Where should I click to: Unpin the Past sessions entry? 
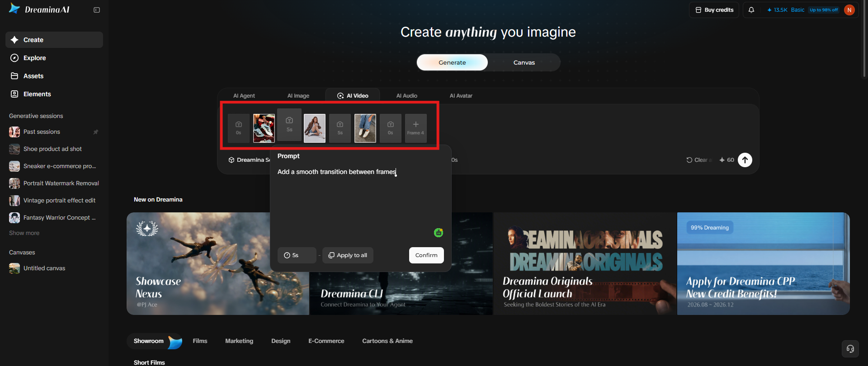[96, 132]
